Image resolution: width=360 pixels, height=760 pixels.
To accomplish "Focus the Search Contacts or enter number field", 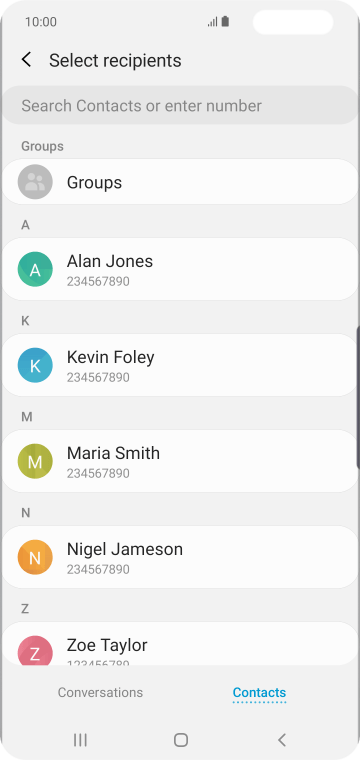I will pos(180,106).
